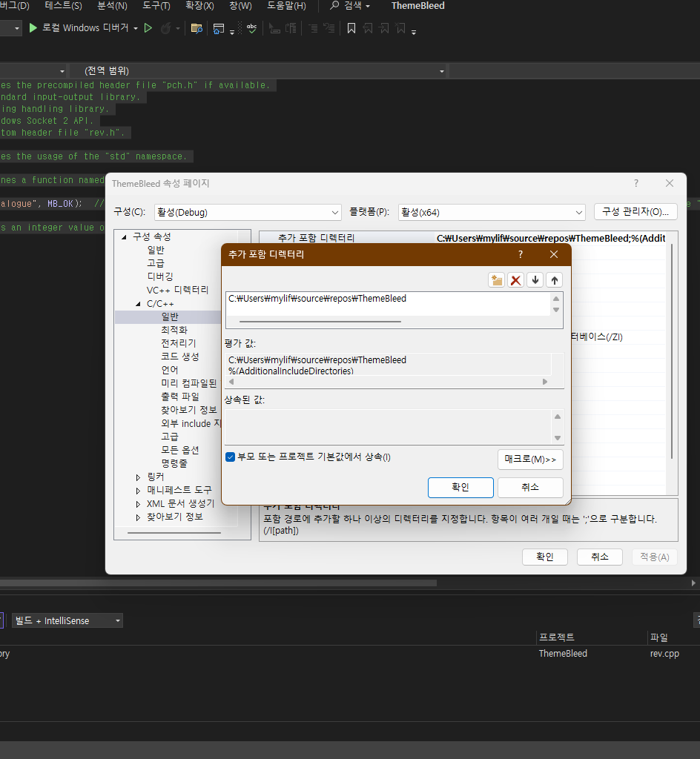
Task: Open the 확장(X) menu
Action: (x=200, y=6)
